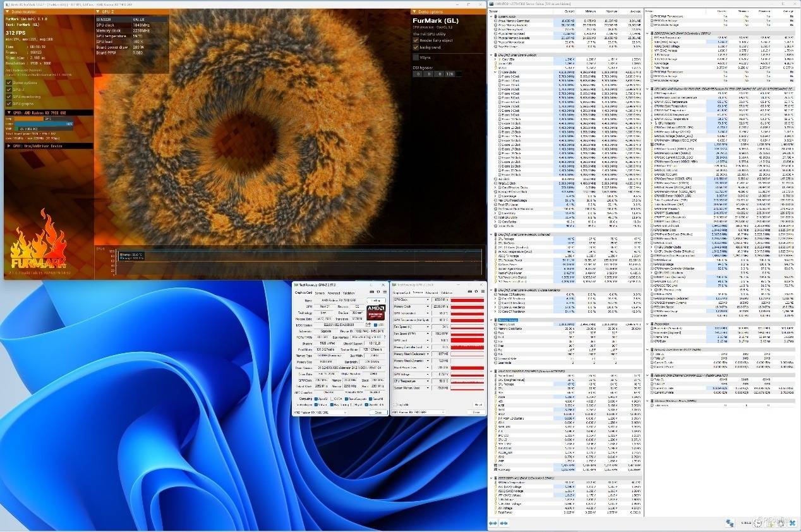Image resolution: width=801 pixels, height=532 pixels.
Task: Open Graphics Card tab in GPU-Z sensors window
Action: click(x=402, y=293)
